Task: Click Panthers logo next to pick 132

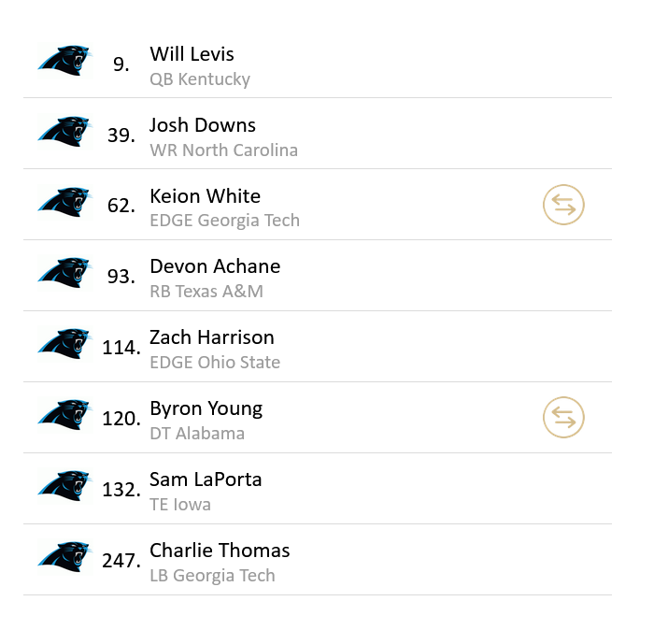Action: [x=64, y=488]
